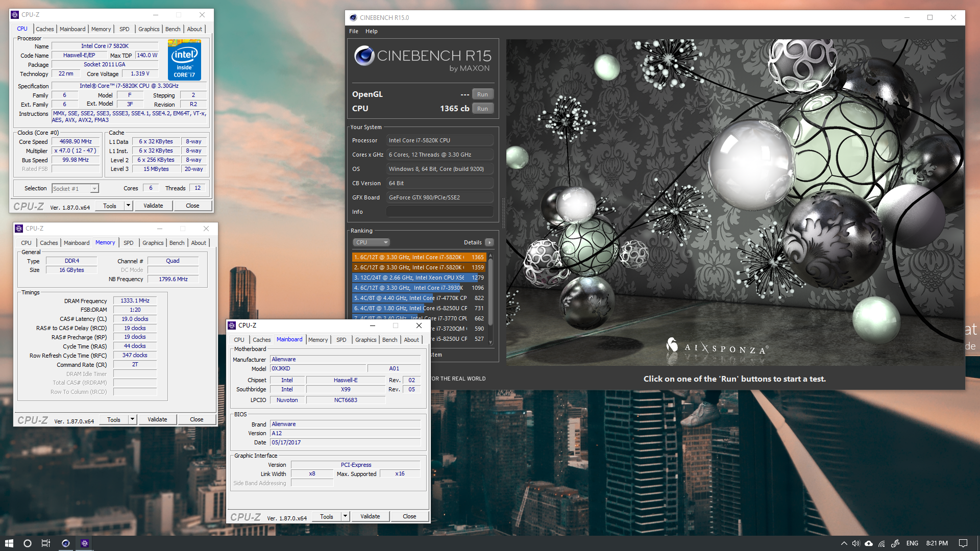Switch to Caches tab in top CPU-Z window
The image size is (980, 551).
[45, 29]
